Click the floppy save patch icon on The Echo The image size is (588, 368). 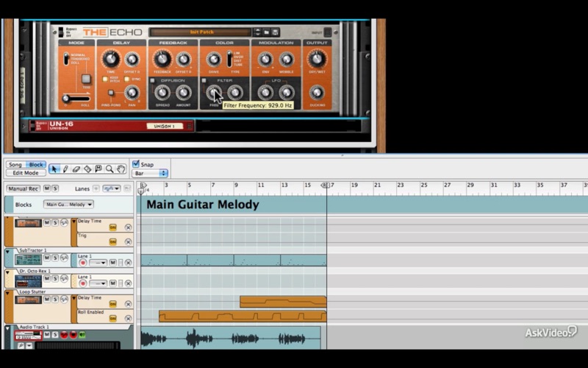[x=275, y=32]
